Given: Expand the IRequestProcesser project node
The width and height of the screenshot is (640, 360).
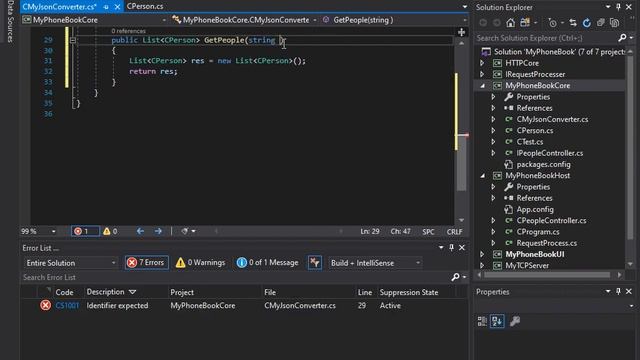Looking at the screenshot, I should 482,74.
